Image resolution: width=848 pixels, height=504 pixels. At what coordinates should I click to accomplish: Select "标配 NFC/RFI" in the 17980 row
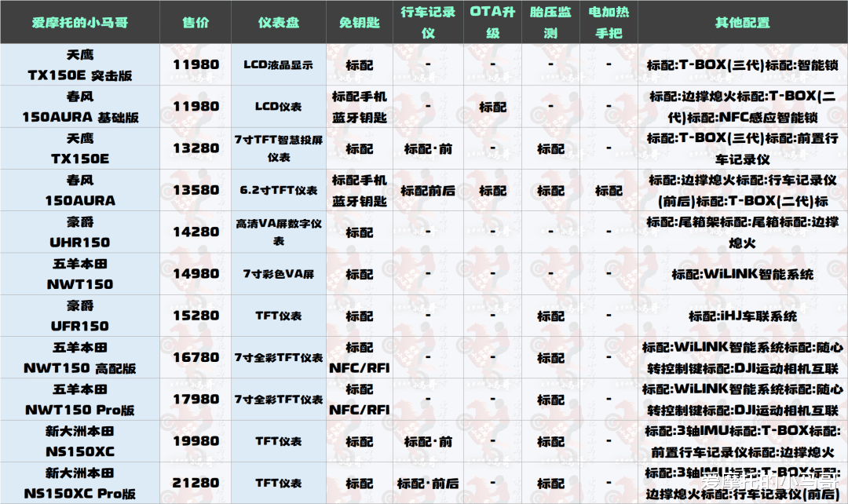(x=359, y=400)
